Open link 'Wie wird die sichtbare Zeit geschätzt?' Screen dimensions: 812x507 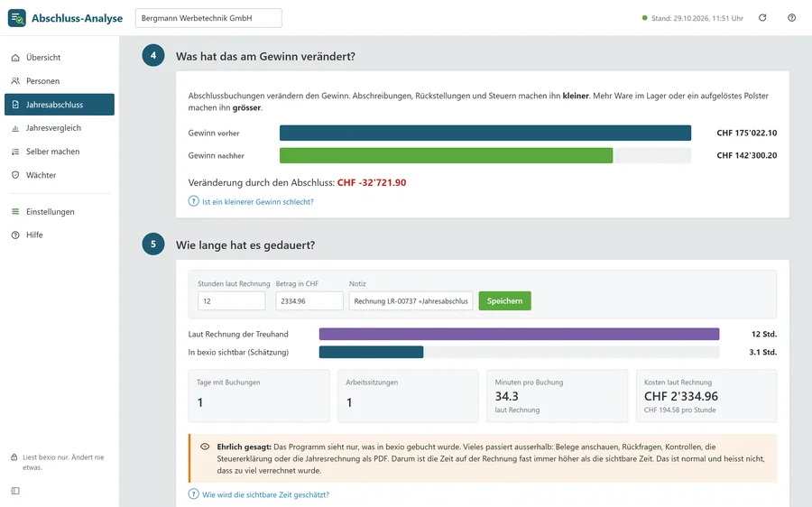265,494
